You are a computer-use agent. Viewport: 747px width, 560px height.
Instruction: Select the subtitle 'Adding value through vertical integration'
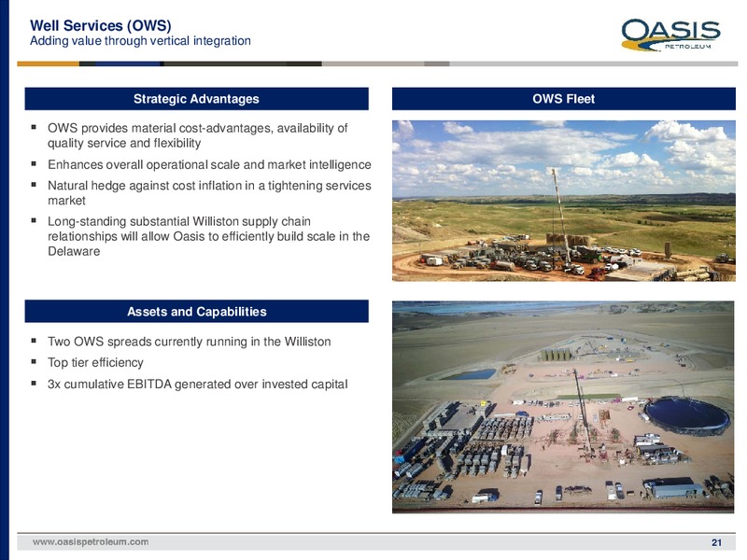(x=140, y=41)
